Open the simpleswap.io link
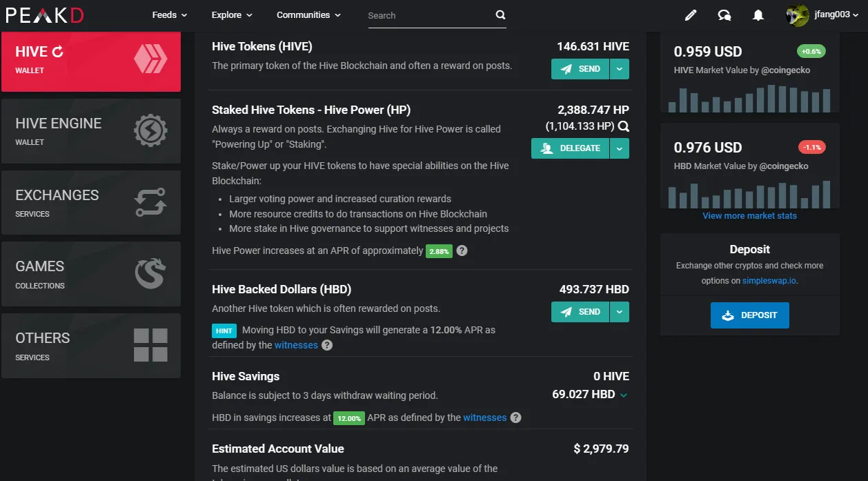 pos(769,281)
